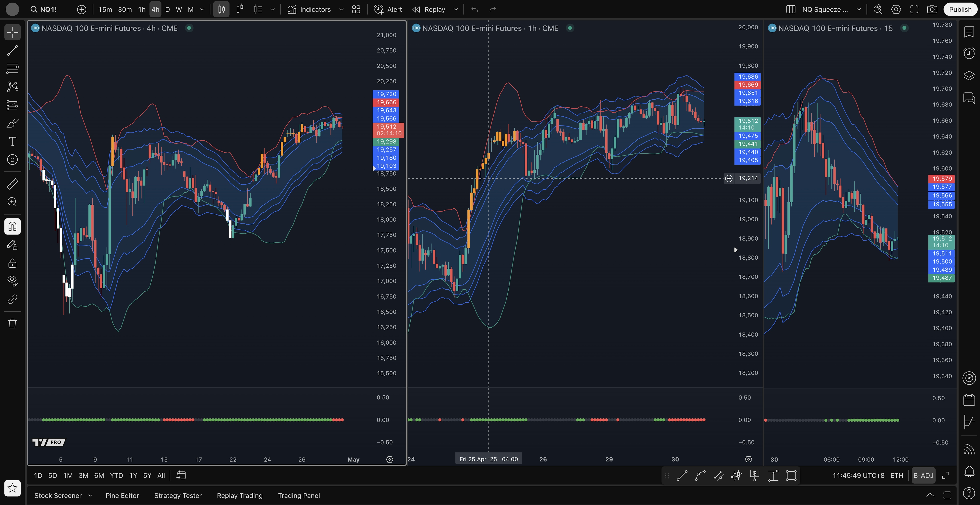Screen dimensions: 980x505
Task: Open the watchlist panel icon
Action: tap(969, 32)
